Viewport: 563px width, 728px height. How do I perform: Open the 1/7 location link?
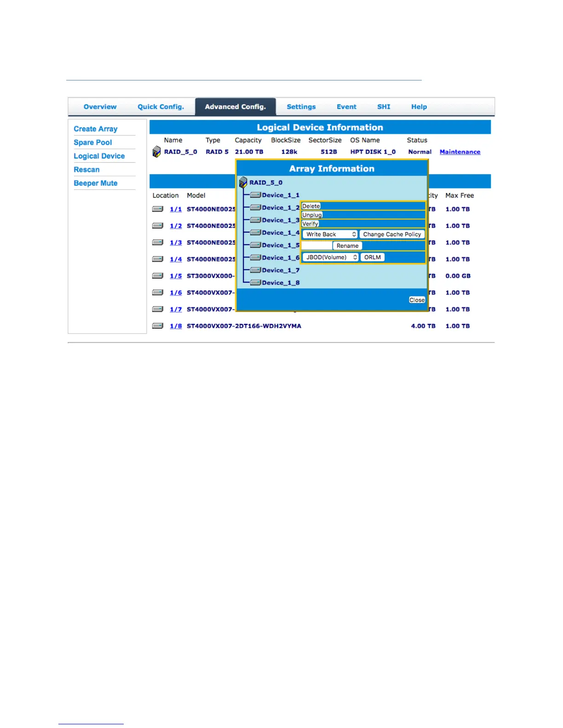tap(176, 309)
